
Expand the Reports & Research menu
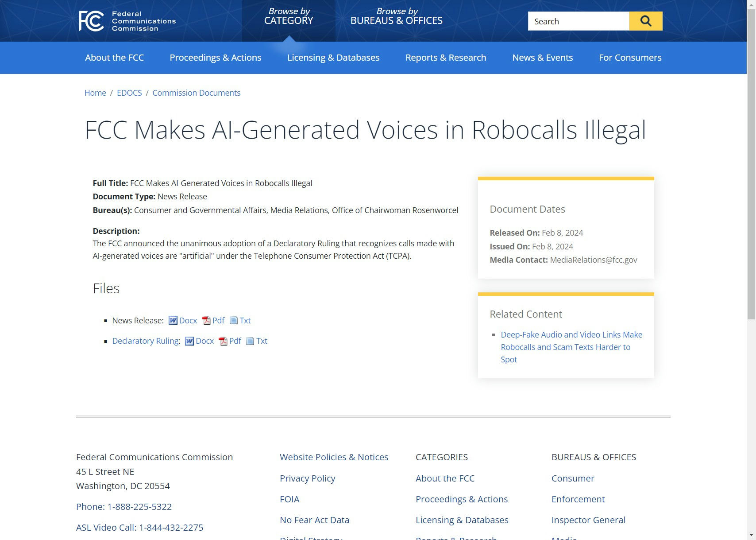coord(446,58)
